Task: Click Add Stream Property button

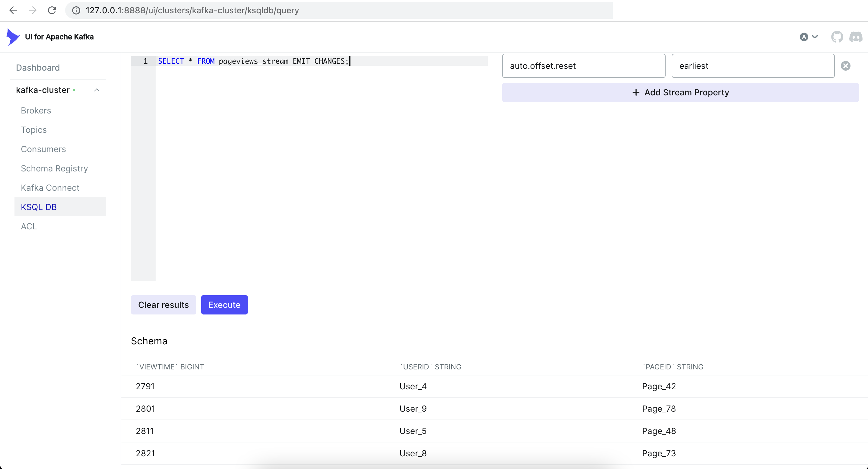Action: (x=680, y=92)
